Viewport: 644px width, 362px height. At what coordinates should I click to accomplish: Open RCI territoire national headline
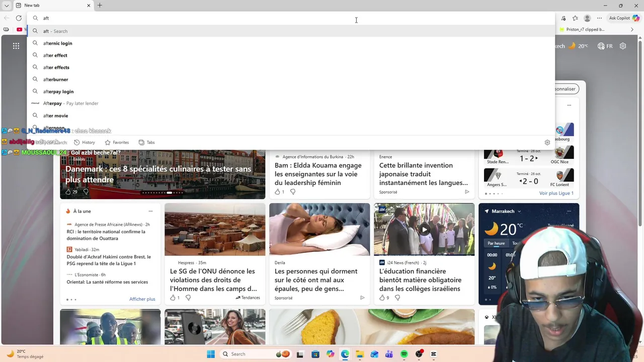pos(106,235)
